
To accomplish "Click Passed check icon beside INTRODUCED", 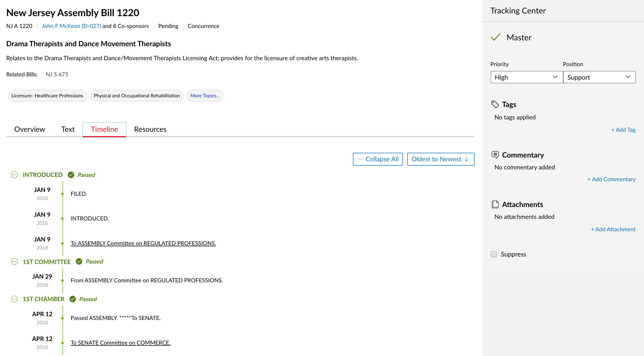I will click(x=71, y=175).
